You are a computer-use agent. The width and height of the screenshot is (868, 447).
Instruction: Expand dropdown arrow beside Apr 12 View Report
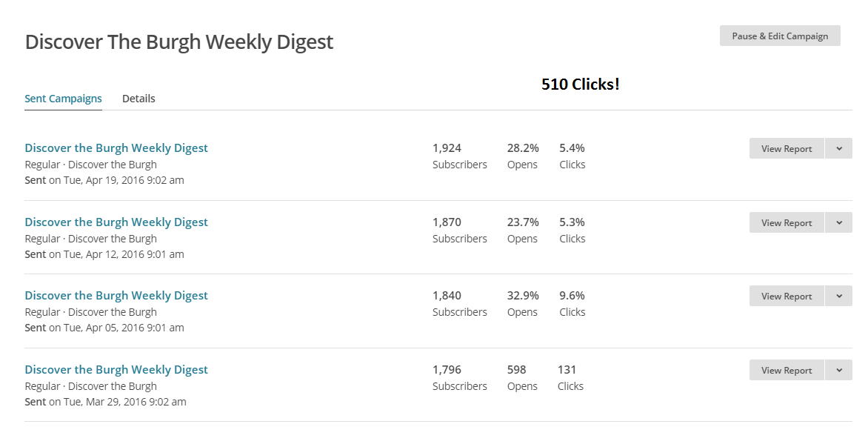point(839,223)
